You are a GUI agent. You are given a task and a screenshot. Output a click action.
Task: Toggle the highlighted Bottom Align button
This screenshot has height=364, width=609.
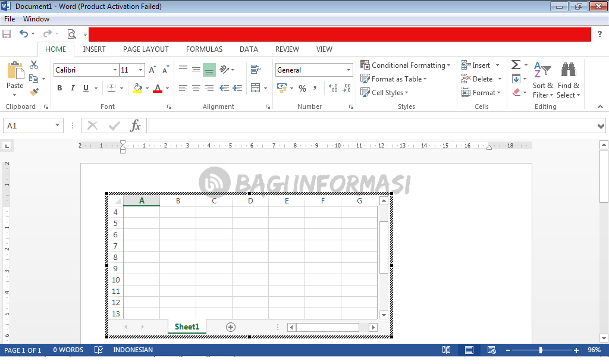(x=209, y=70)
